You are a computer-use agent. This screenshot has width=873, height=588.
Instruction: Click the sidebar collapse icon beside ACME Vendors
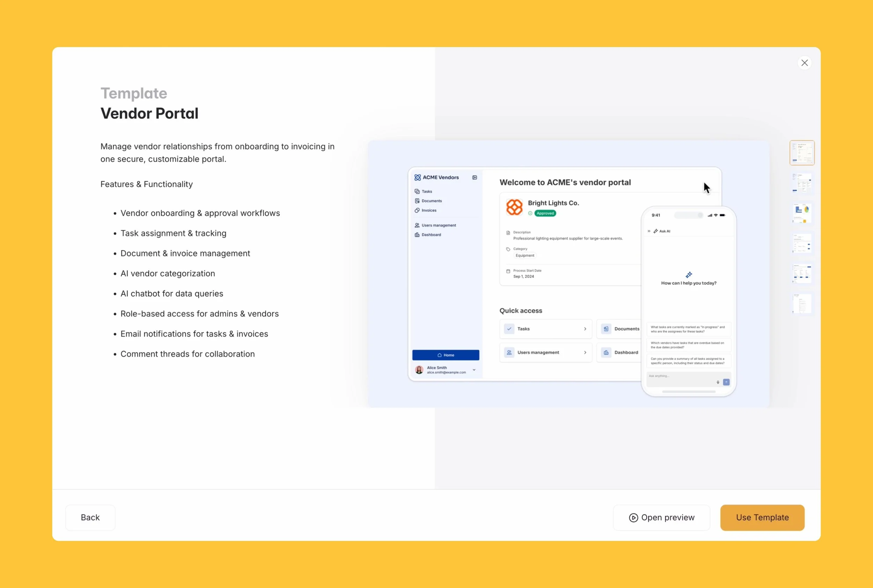click(x=474, y=177)
